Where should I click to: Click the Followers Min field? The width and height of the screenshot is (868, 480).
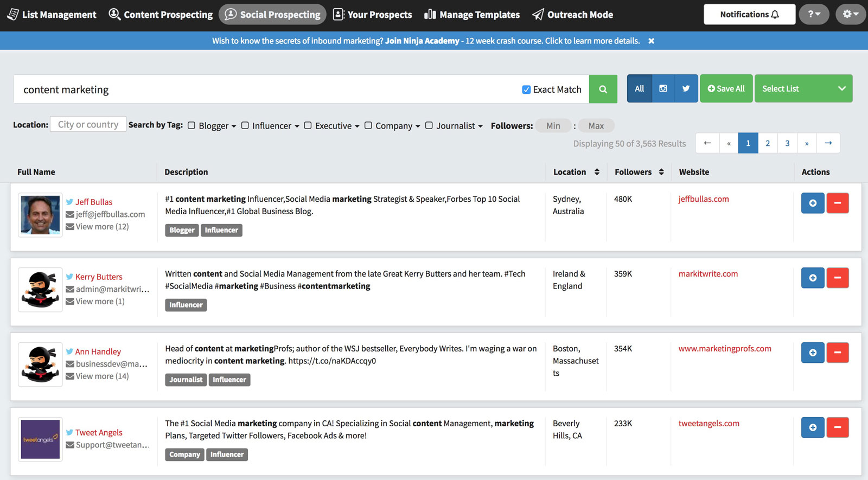pos(553,125)
